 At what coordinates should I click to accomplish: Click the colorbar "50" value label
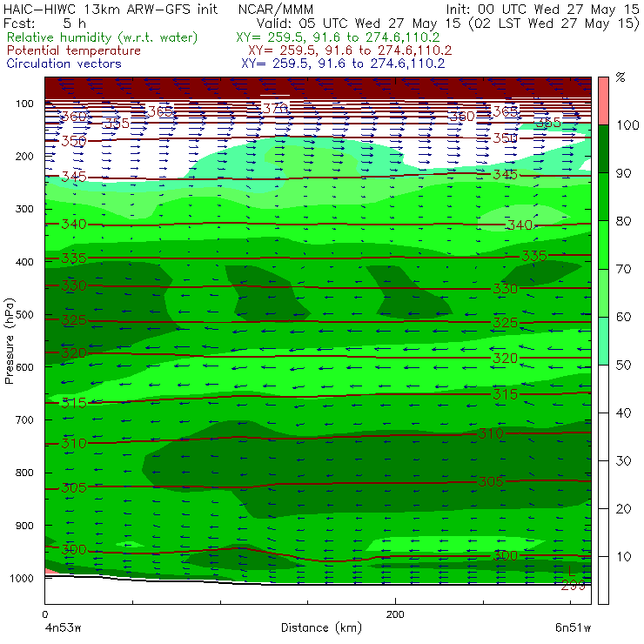point(624,365)
